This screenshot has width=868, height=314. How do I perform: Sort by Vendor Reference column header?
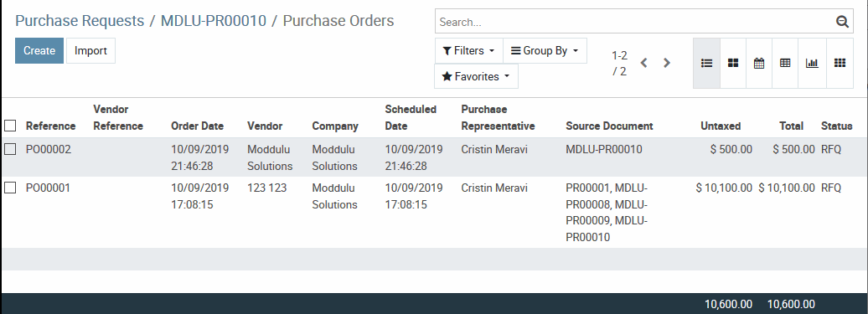(118, 117)
